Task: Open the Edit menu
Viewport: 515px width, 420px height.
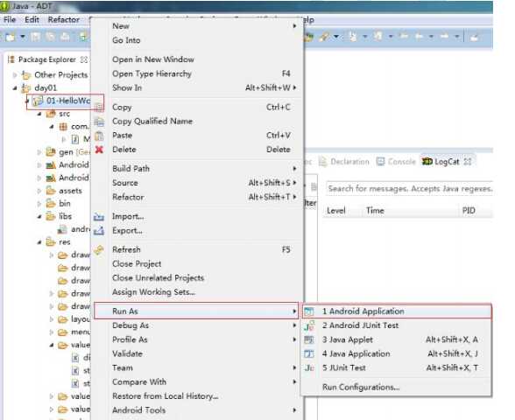Action: click(32, 19)
